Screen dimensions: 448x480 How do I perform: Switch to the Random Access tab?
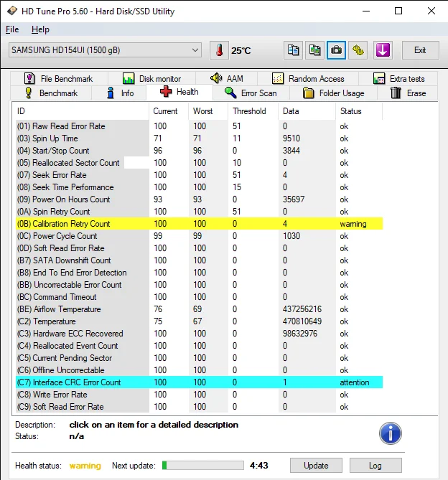308,79
